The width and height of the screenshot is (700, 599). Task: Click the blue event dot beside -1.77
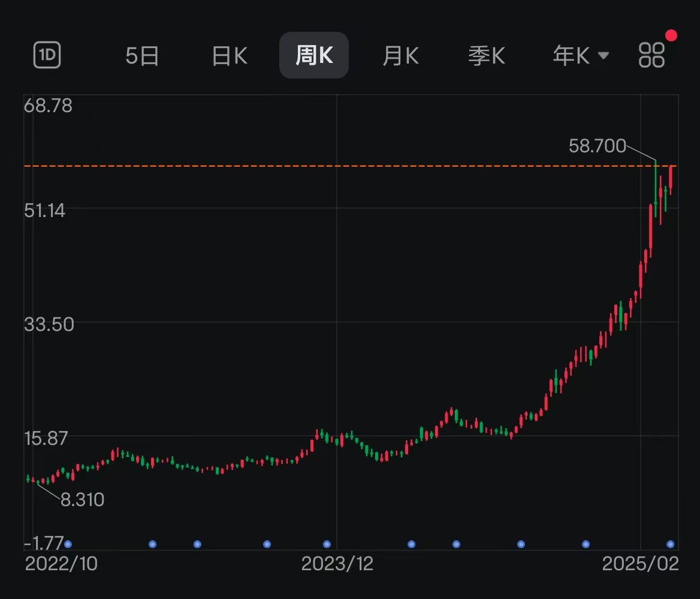pyautogui.click(x=68, y=544)
